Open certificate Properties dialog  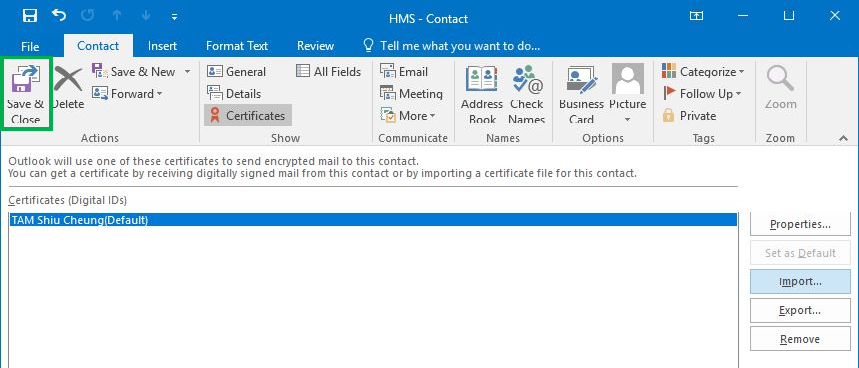(800, 224)
